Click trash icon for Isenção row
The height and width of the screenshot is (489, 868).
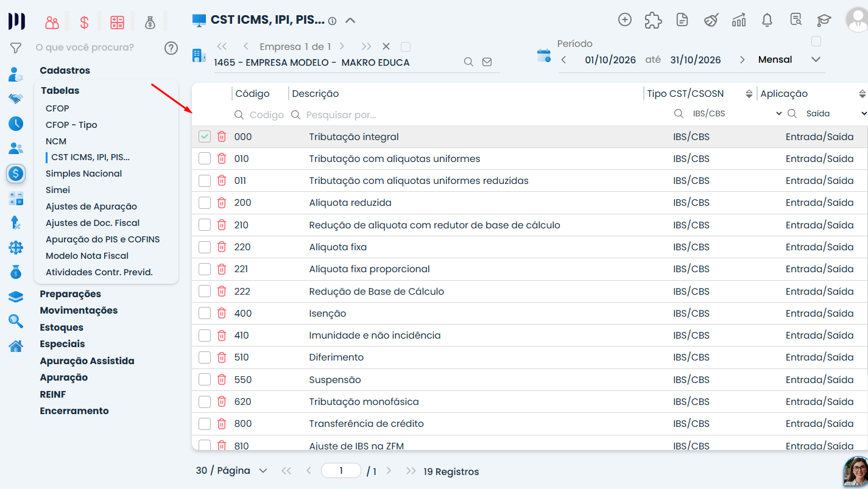(x=222, y=313)
